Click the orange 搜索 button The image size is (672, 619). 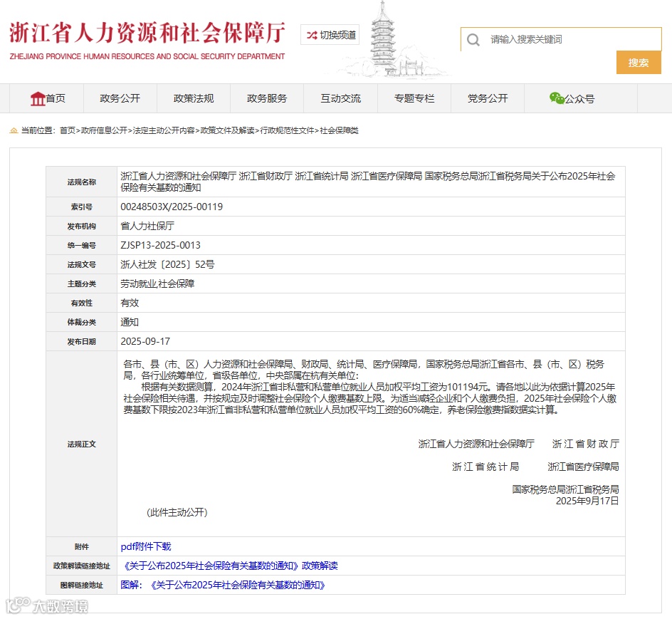pos(639,63)
